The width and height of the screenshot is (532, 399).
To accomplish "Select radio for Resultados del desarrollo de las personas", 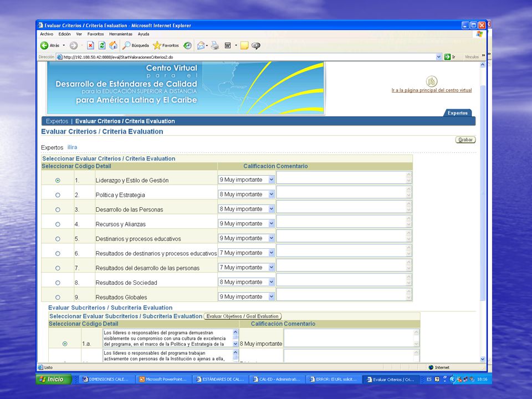I will (58, 268).
